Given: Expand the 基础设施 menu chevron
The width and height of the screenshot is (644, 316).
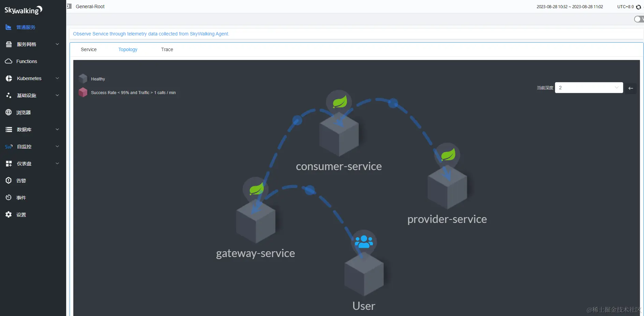Looking at the screenshot, I should click(x=57, y=95).
